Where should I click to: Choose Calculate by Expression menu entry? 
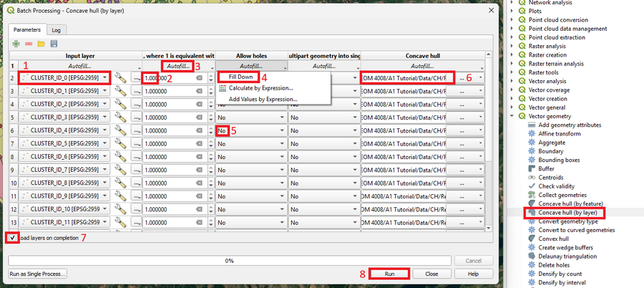260,88
